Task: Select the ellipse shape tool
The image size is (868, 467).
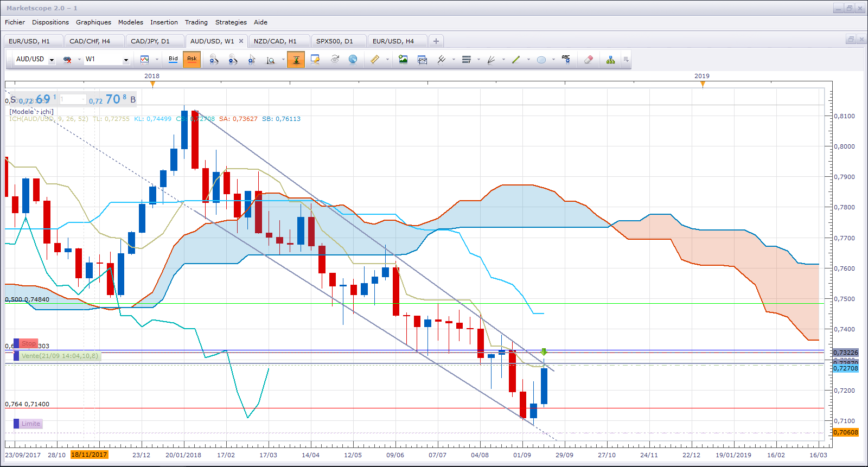Action: click(541, 60)
